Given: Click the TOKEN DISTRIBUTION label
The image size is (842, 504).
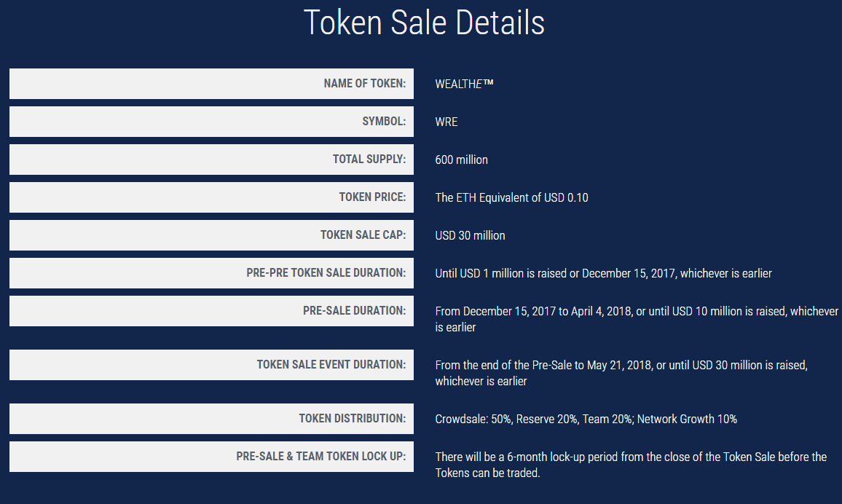Looking at the screenshot, I should 352,419.
